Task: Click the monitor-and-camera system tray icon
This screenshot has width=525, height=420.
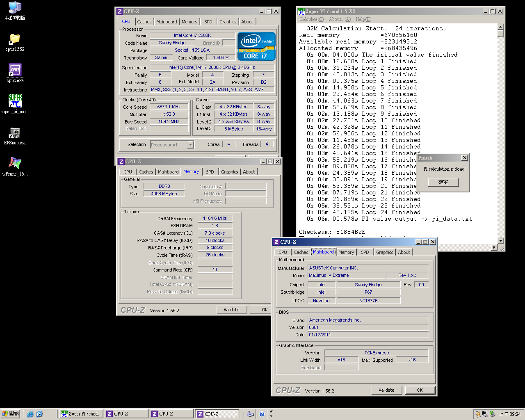Action: tap(485, 414)
